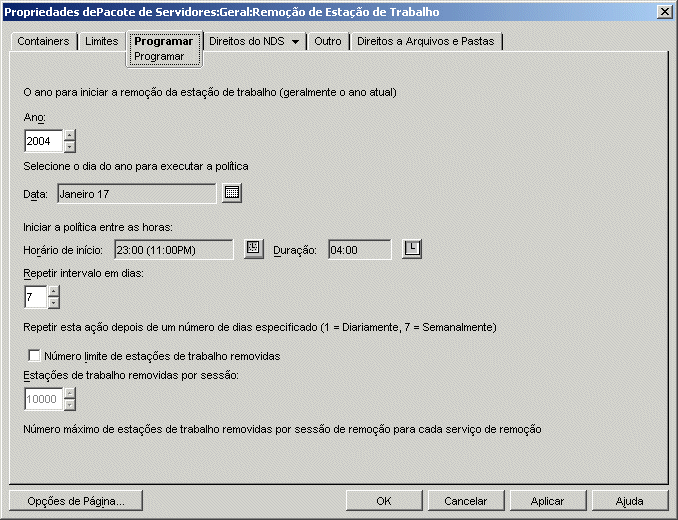Open Opções de Página button

click(x=76, y=501)
